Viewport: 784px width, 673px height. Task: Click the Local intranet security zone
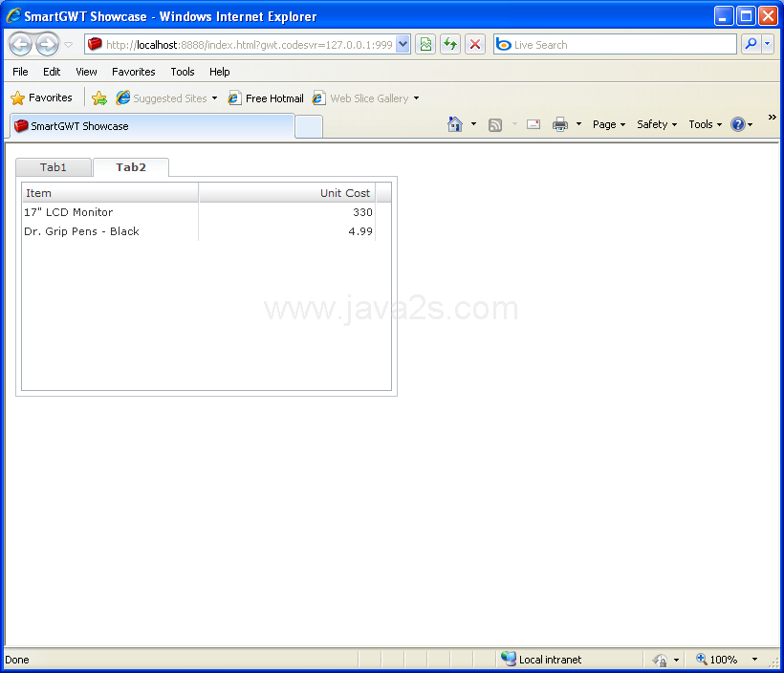[x=541, y=659]
